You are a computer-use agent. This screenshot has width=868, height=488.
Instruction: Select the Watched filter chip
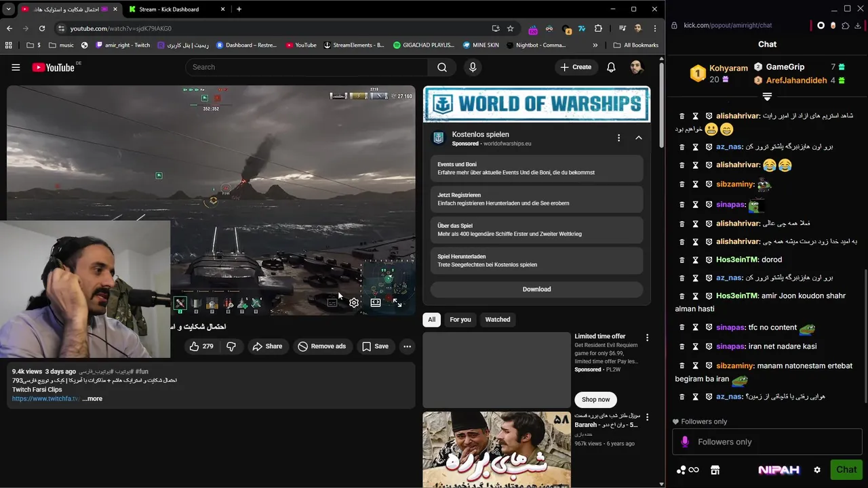pos(498,319)
